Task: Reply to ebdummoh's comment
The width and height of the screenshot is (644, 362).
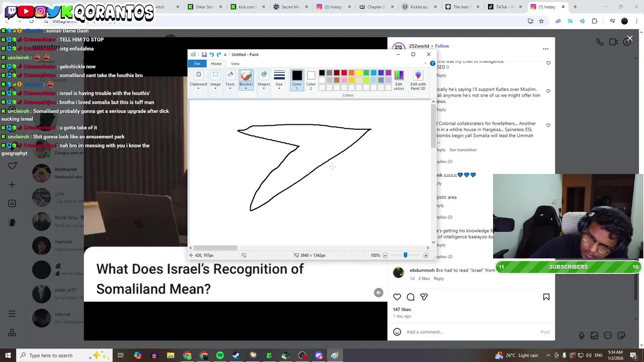Action: (x=439, y=279)
